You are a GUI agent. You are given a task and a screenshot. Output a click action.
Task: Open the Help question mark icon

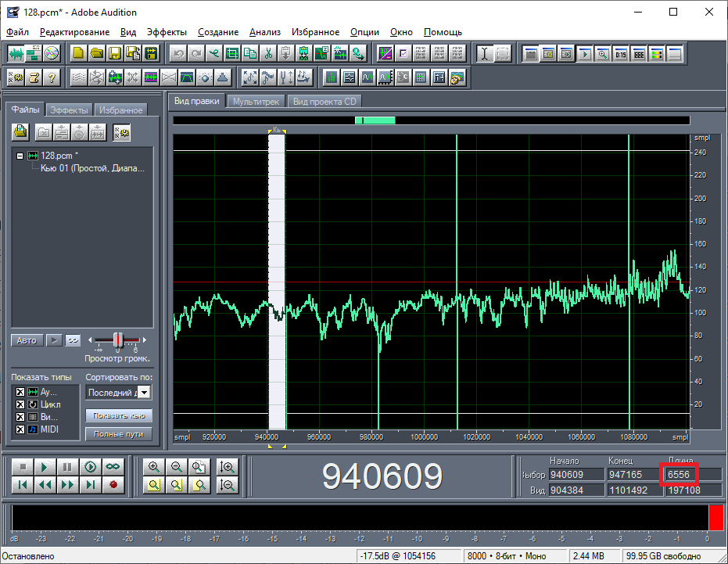pyautogui.click(x=52, y=77)
